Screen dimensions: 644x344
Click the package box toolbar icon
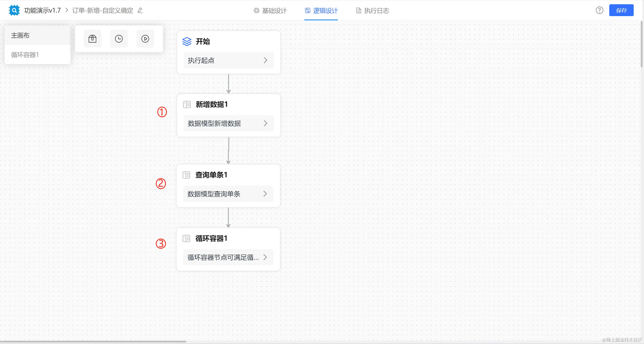pyautogui.click(x=92, y=39)
